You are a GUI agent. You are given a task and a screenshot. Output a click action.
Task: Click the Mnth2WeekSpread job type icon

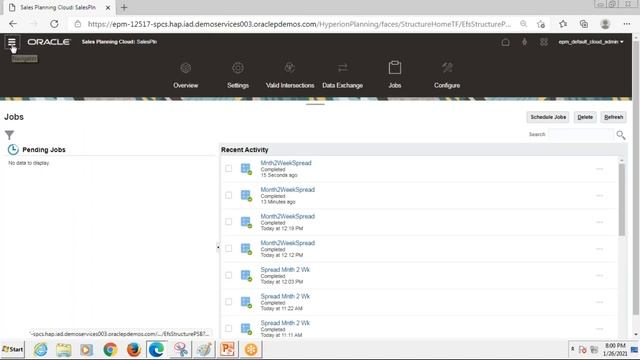(246, 169)
